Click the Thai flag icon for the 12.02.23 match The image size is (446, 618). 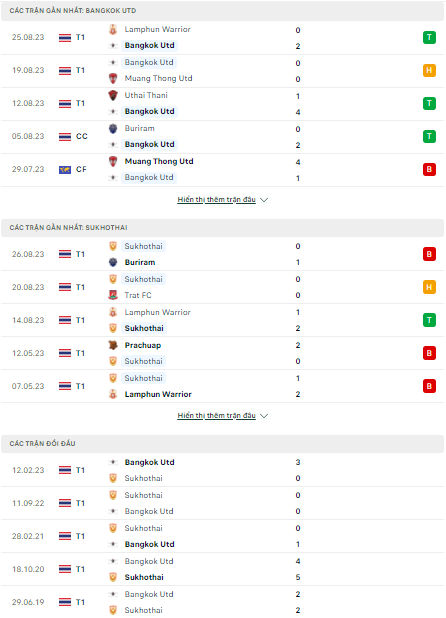pos(65,470)
